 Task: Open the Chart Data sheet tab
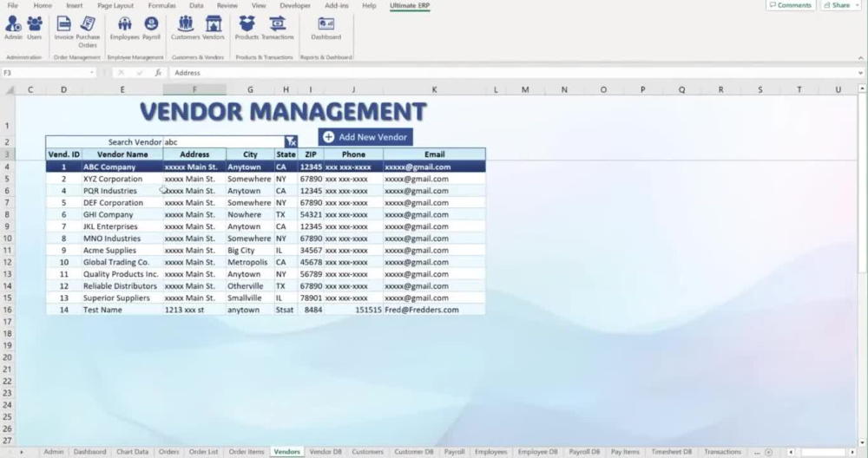point(132,452)
